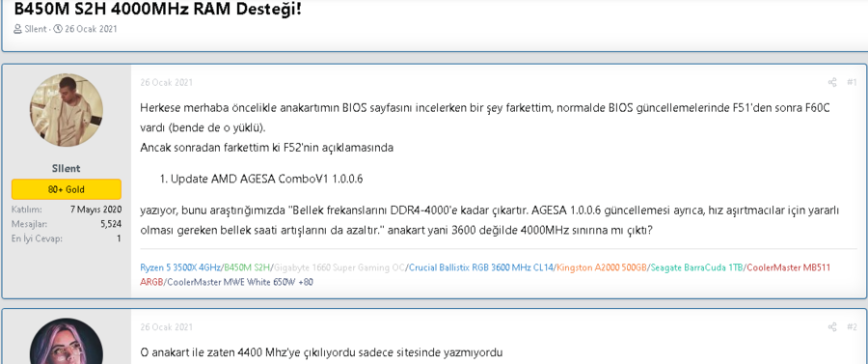
Task: Click join date 7 Mayıs 2020
Action: pyautogui.click(x=95, y=210)
